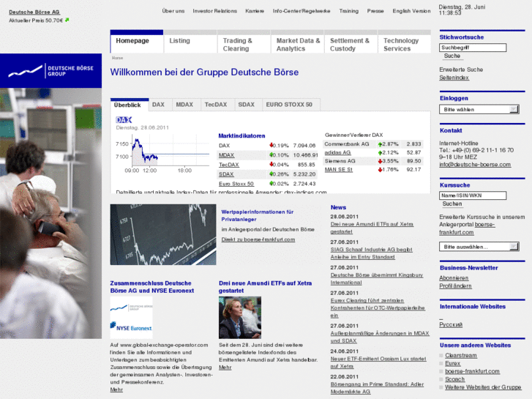
Task: Open the TecDAX index tab
Action: tap(216, 105)
